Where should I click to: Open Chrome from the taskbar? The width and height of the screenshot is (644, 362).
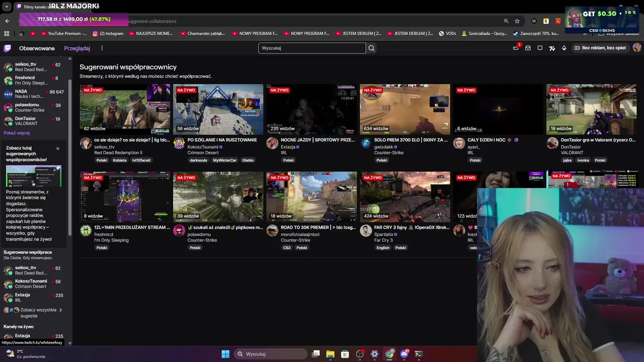tap(389, 354)
